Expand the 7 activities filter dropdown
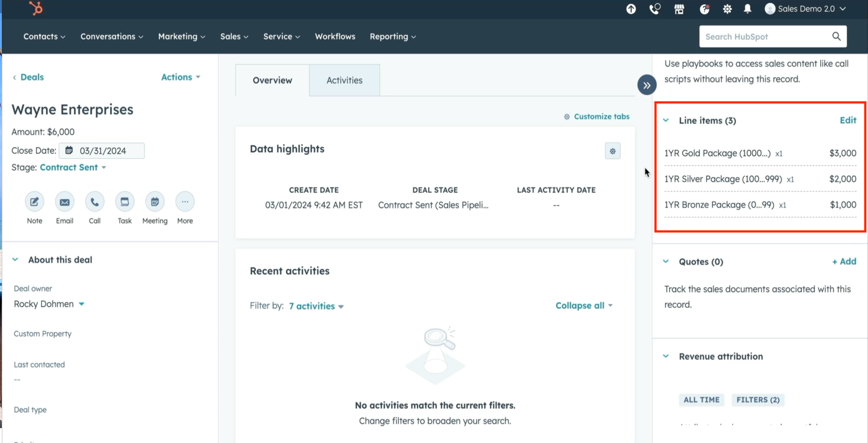This screenshot has height=443, width=868. 316,306
